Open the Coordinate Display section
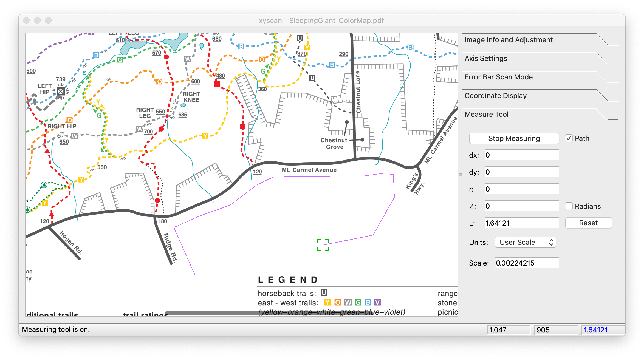Image resolution: width=644 pixels, height=359 pixels. (x=495, y=96)
